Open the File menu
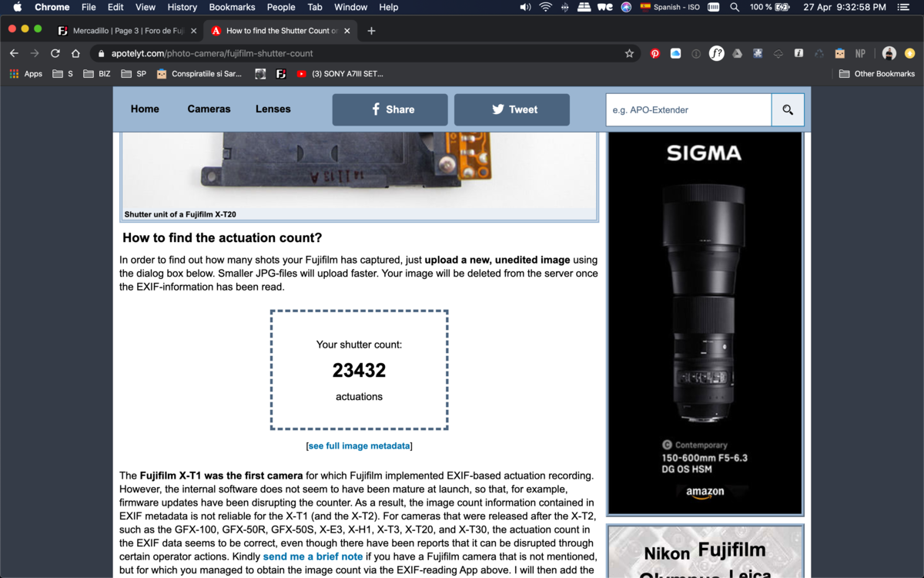This screenshot has height=578, width=924. point(89,7)
